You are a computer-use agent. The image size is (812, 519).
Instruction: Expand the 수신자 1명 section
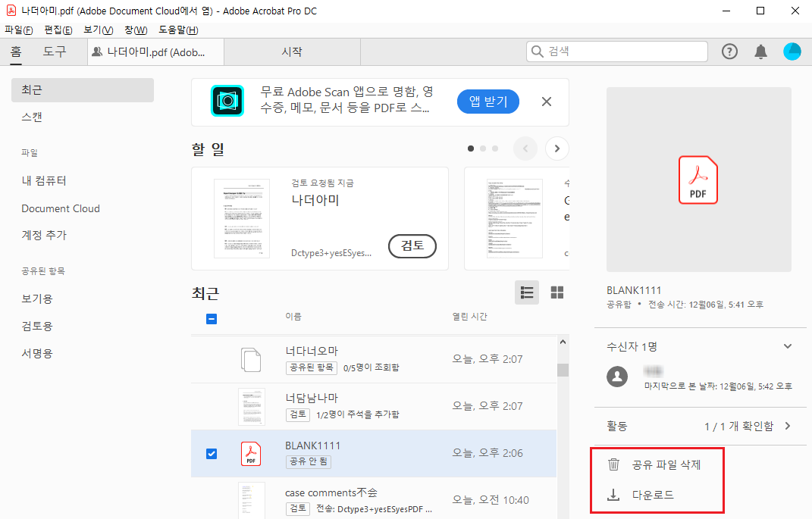point(788,346)
